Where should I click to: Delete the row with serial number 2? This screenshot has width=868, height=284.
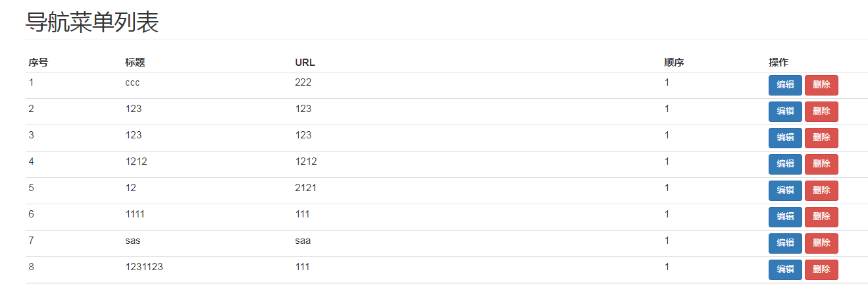coord(821,111)
